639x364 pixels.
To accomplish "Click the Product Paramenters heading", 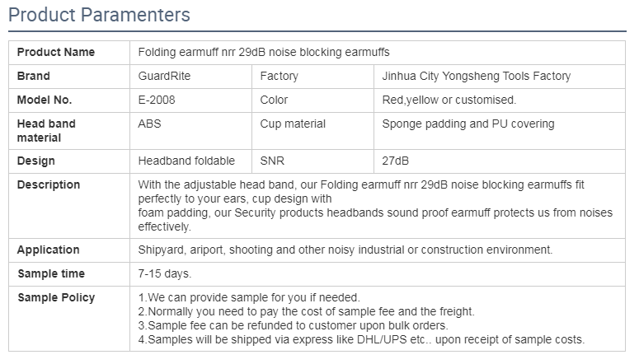I will [99, 15].
